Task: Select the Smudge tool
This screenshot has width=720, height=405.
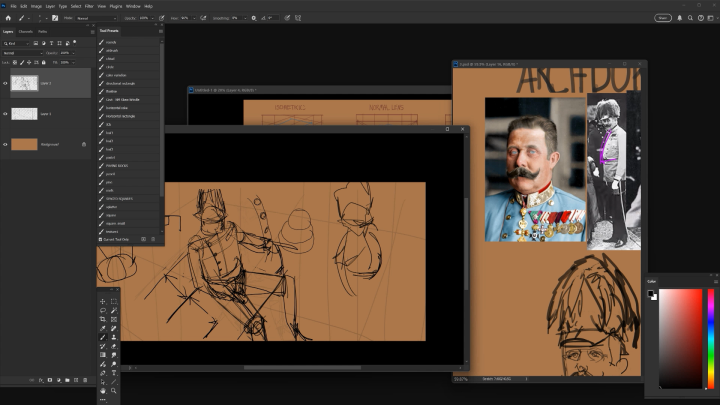Action: (114, 355)
